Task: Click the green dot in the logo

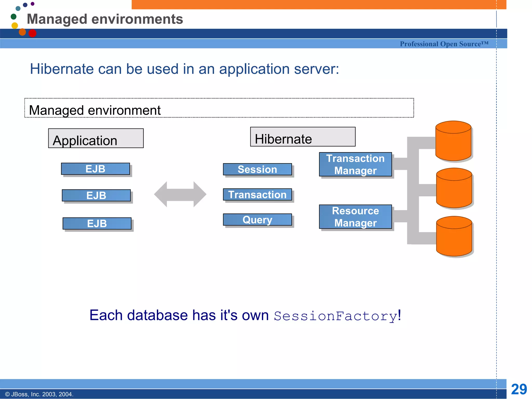Action: 14,17
